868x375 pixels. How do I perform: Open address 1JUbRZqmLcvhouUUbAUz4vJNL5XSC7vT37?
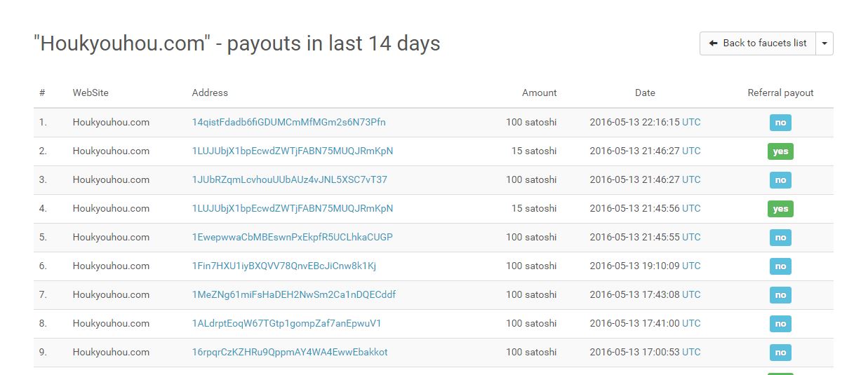click(289, 179)
